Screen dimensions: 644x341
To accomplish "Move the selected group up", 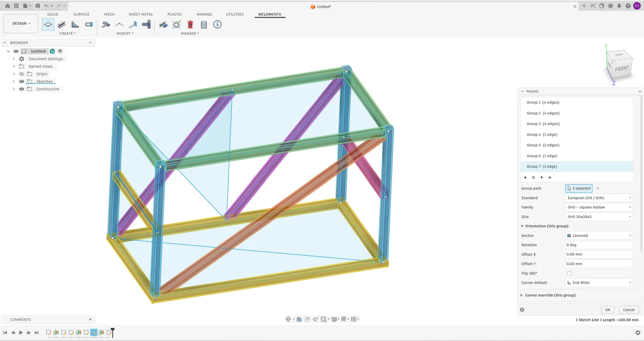I will (x=542, y=177).
